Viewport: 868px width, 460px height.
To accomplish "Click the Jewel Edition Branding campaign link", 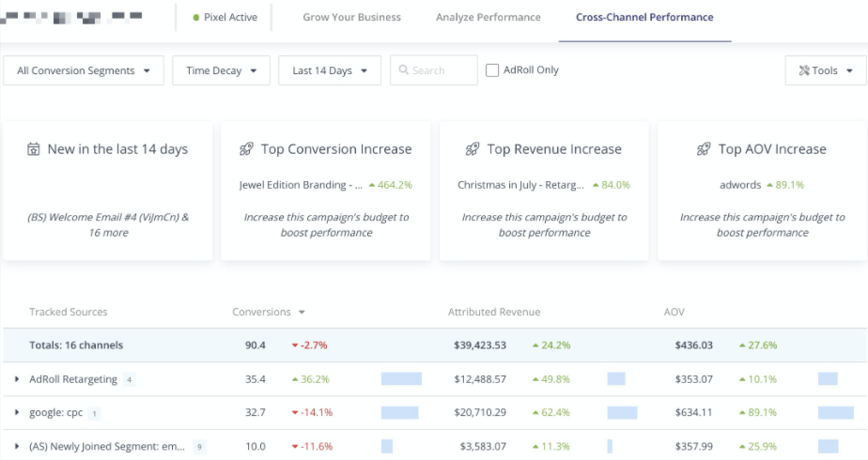I will 301,185.
